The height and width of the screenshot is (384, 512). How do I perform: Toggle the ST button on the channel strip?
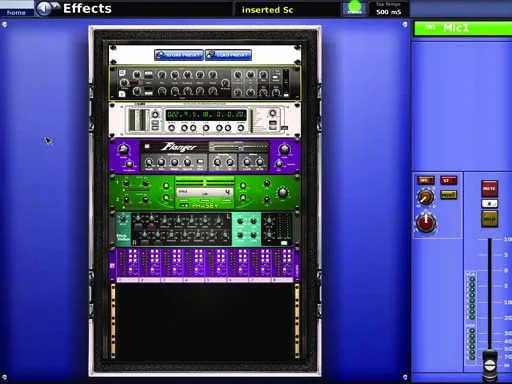pyautogui.click(x=448, y=180)
